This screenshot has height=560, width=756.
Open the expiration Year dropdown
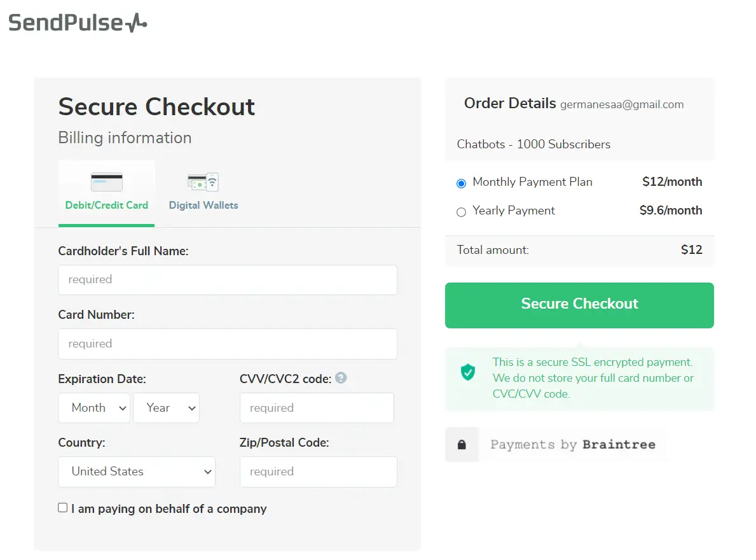pyautogui.click(x=166, y=408)
